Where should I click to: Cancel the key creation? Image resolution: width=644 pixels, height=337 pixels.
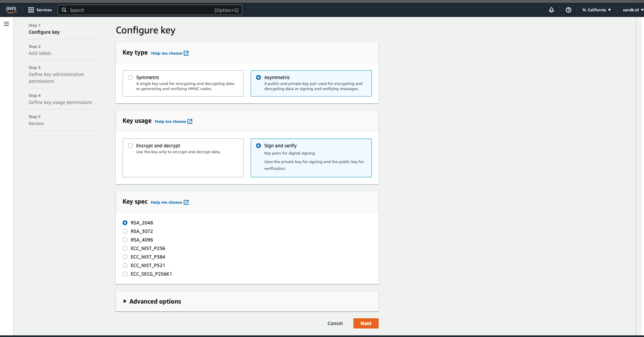click(335, 323)
